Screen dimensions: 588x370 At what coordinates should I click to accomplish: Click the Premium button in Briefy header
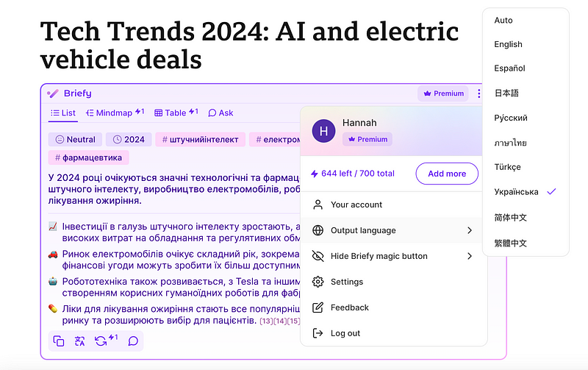pyautogui.click(x=443, y=93)
